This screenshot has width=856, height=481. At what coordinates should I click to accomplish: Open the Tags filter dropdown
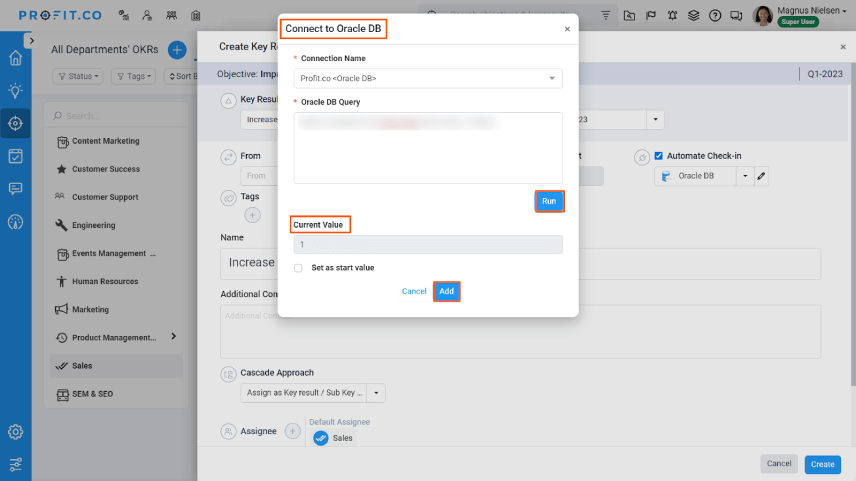tap(134, 76)
